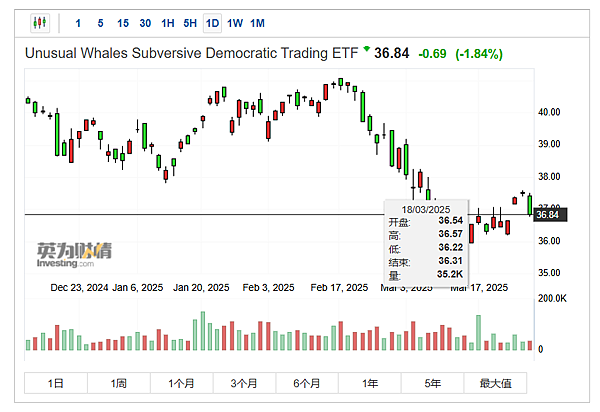Click the Feb 17, 2025 date label
Viewport: 600px width, 412px height.
point(339,288)
